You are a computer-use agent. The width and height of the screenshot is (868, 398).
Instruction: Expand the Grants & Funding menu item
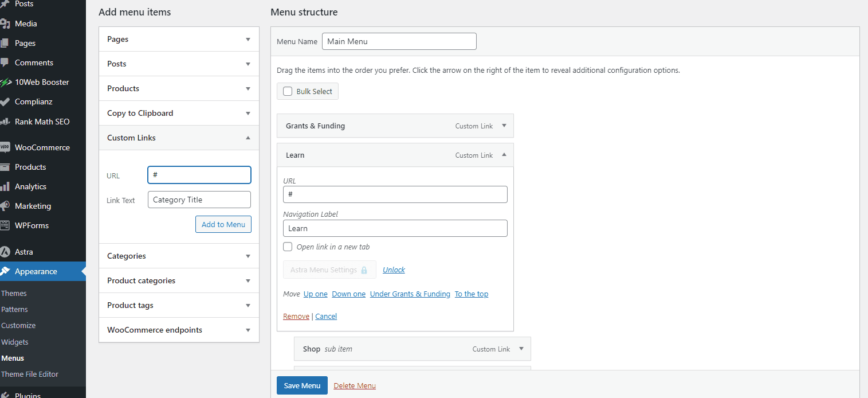click(504, 126)
